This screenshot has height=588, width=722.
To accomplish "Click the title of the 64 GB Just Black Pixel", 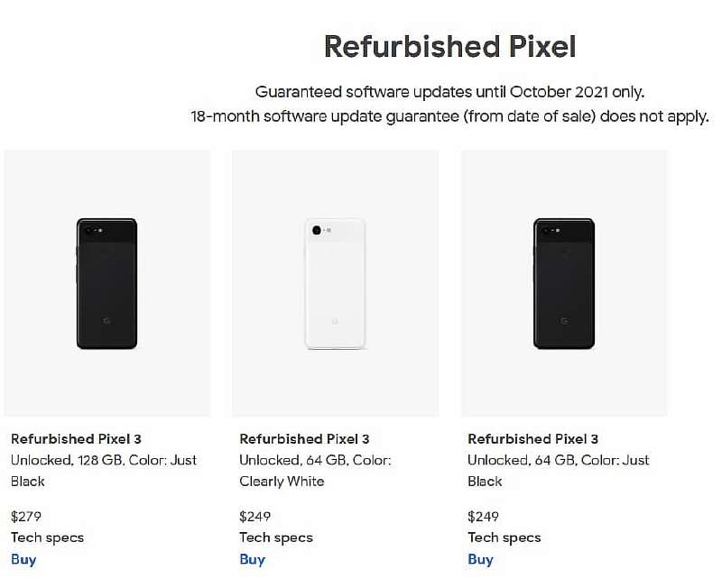I will pos(532,439).
